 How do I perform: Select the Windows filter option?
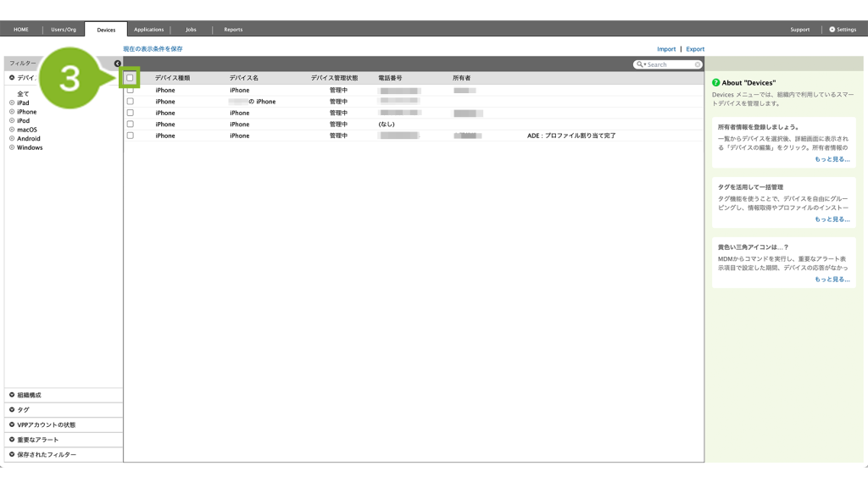[x=12, y=147]
